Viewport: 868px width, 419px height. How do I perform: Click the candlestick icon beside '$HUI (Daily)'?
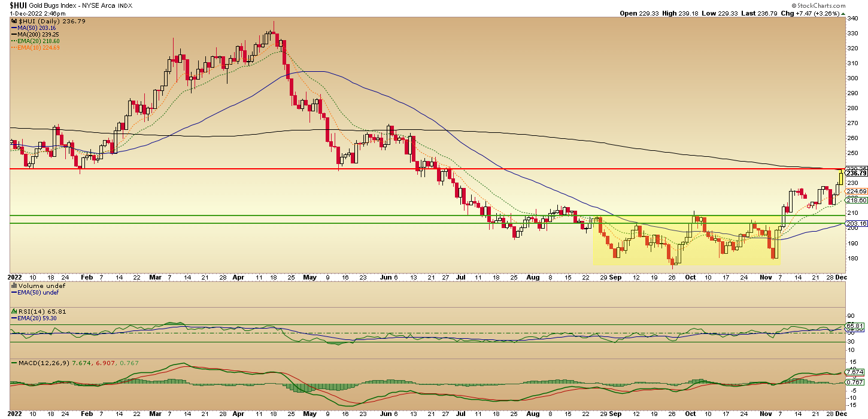tap(14, 21)
